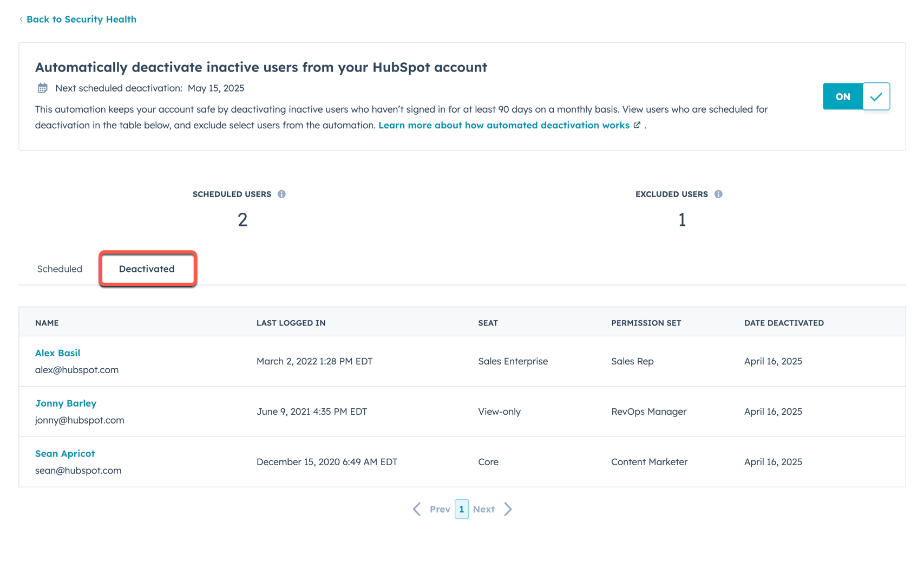Viewport: 924px width, 580px height.
Task: Open Sean Apricot's user profile
Action: tap(64, 453)
